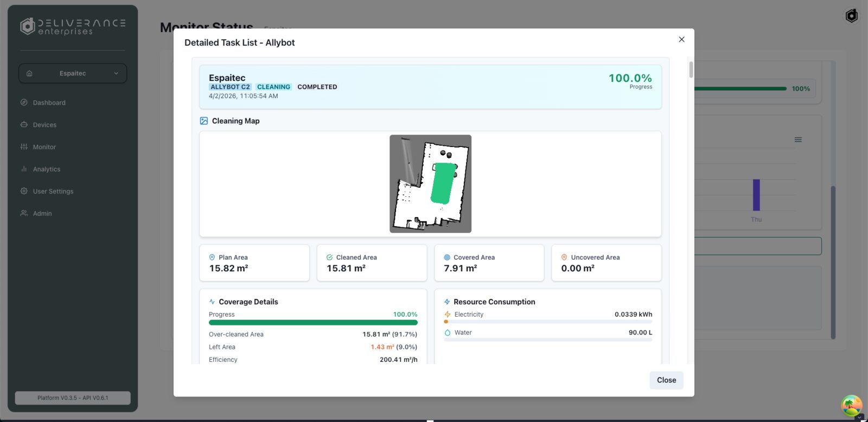The height and width of the screenshot is (422, 868).
Task: Click the 15.81 m² Cleaned Area value
Action: pyautogui.click(x=346, y=268)
